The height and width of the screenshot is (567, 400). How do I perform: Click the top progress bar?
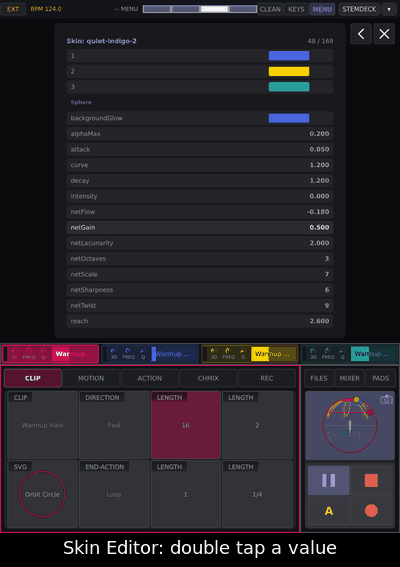(200, 9)
